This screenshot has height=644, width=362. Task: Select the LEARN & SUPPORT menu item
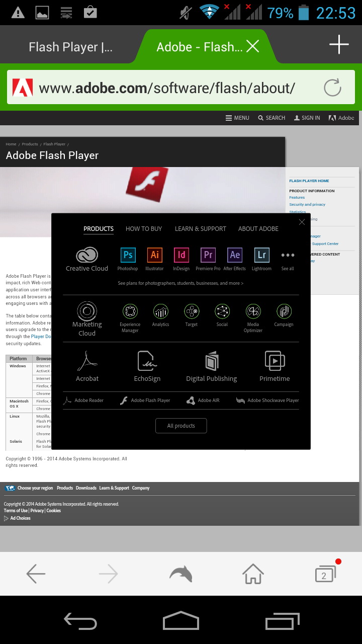[x=200, y=228]
